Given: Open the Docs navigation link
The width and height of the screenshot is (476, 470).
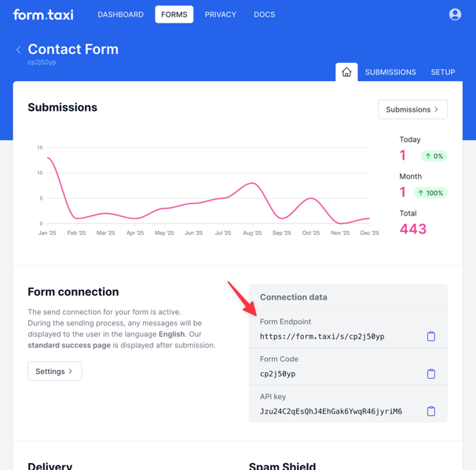Looking at the screenshot, I should [x=264, y=15].
